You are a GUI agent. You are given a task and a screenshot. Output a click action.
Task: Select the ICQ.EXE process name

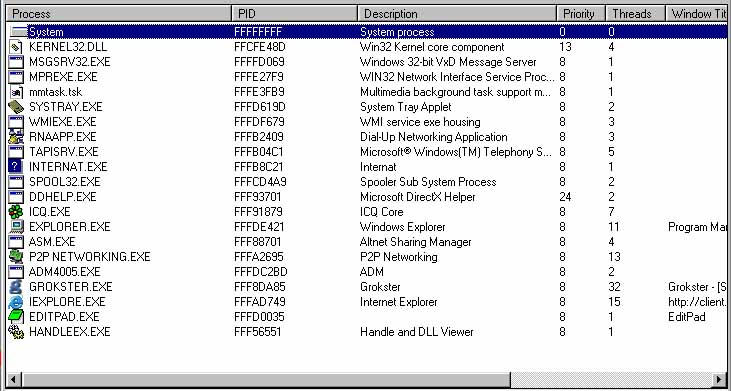pyautogui.click(x=49, y=212)
